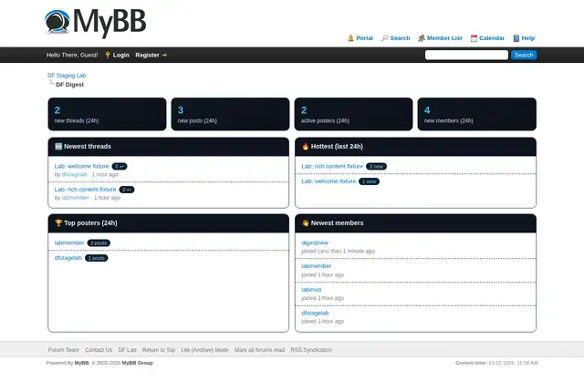Click the Forum Team footer link

click(64, 350)
